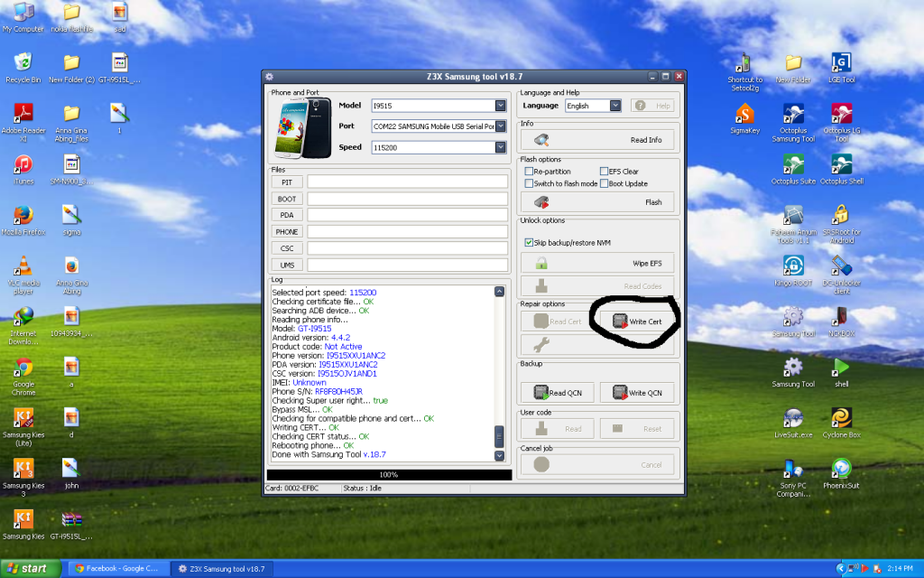
Task: Open the Model dropdown showing I9515
Action: pos(500,106)
